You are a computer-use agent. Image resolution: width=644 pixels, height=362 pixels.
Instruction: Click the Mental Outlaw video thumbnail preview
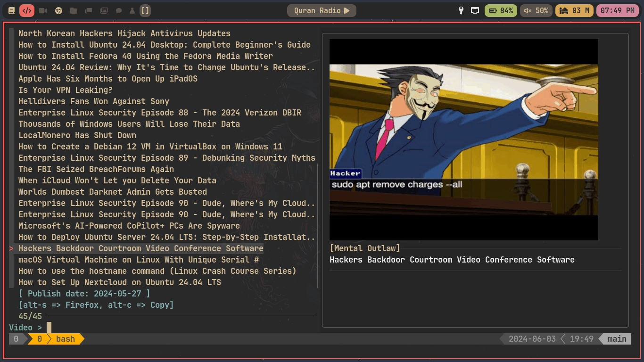(463, 140)
